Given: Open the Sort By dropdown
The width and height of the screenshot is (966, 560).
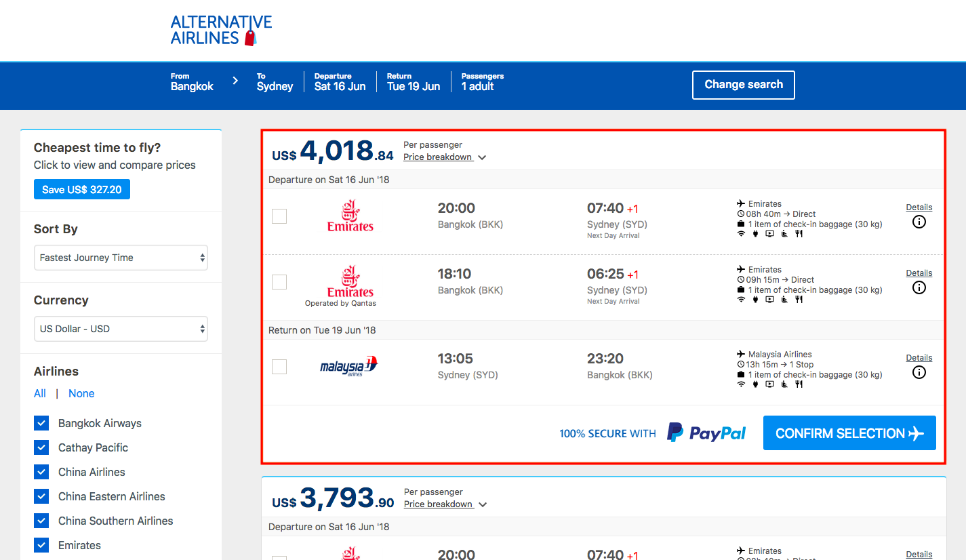Looking at the screenshot, I should (121, 258).
